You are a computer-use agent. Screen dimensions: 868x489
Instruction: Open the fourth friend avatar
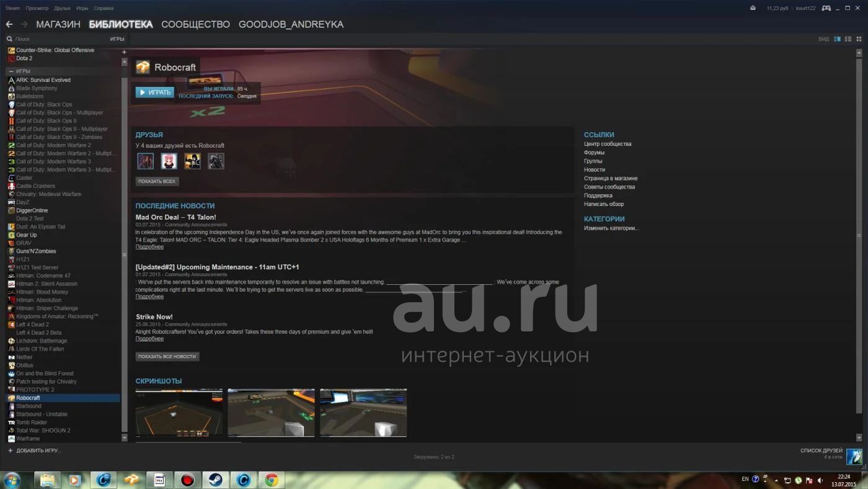coord(216,161)
